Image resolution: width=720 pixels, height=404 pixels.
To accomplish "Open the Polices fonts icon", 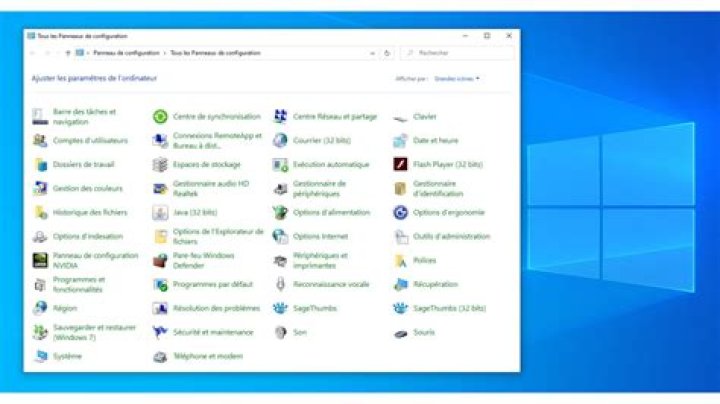I will 400,260.
